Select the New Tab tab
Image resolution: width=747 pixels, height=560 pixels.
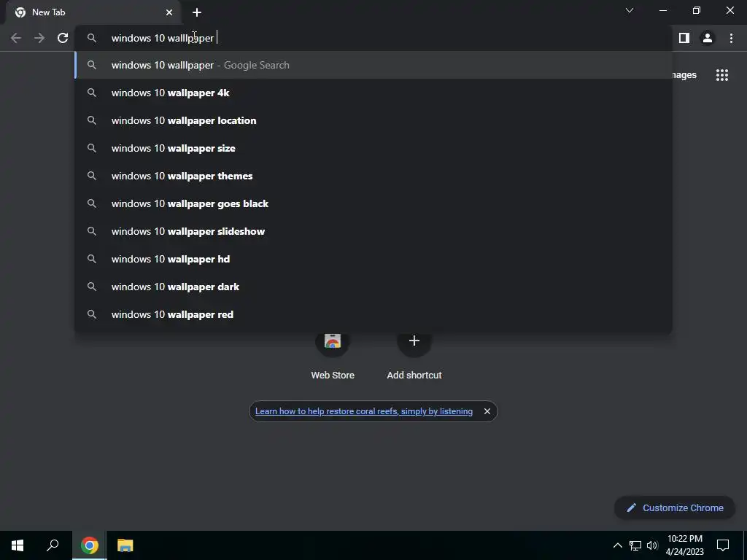(93, 12)
